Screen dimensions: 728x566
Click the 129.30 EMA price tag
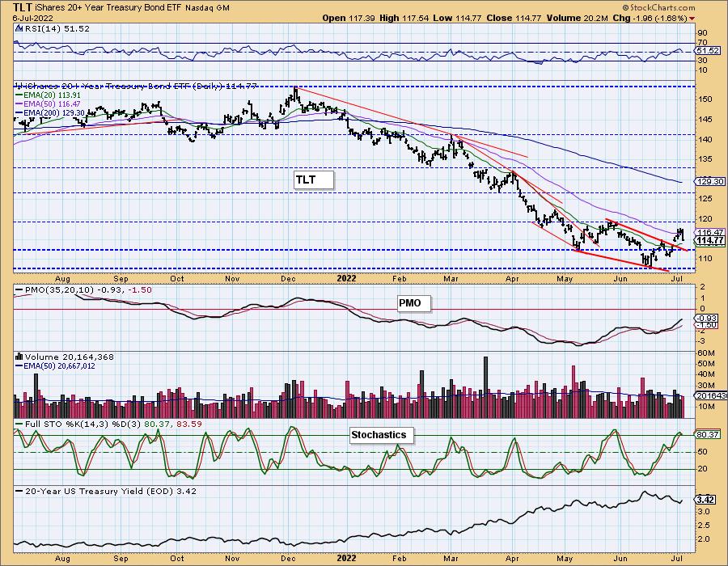click(x=710, y=182)
